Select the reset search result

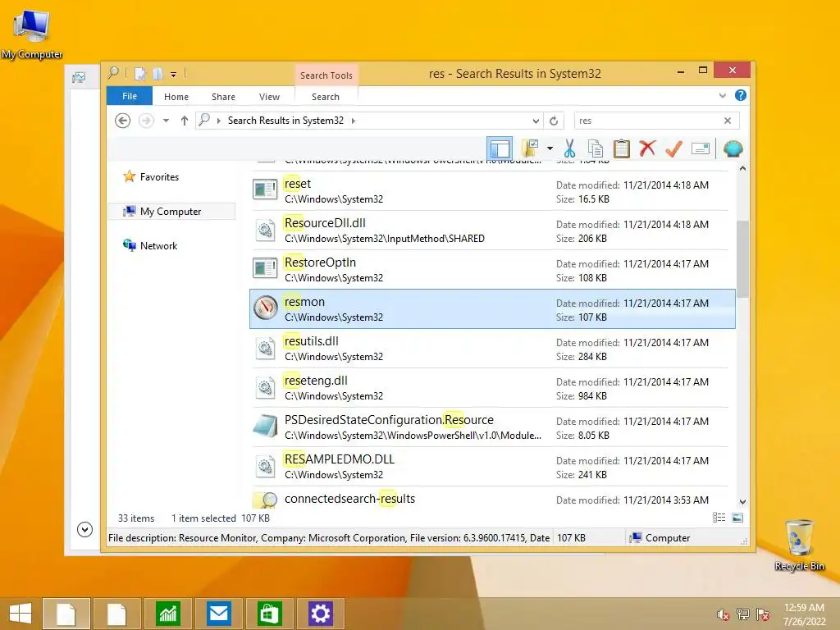click(492, 190)
